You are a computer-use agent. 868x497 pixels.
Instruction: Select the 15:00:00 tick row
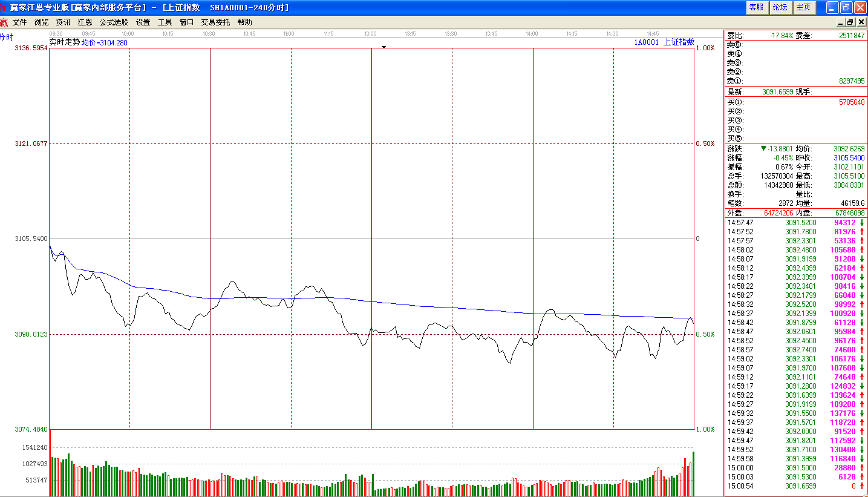796,468
